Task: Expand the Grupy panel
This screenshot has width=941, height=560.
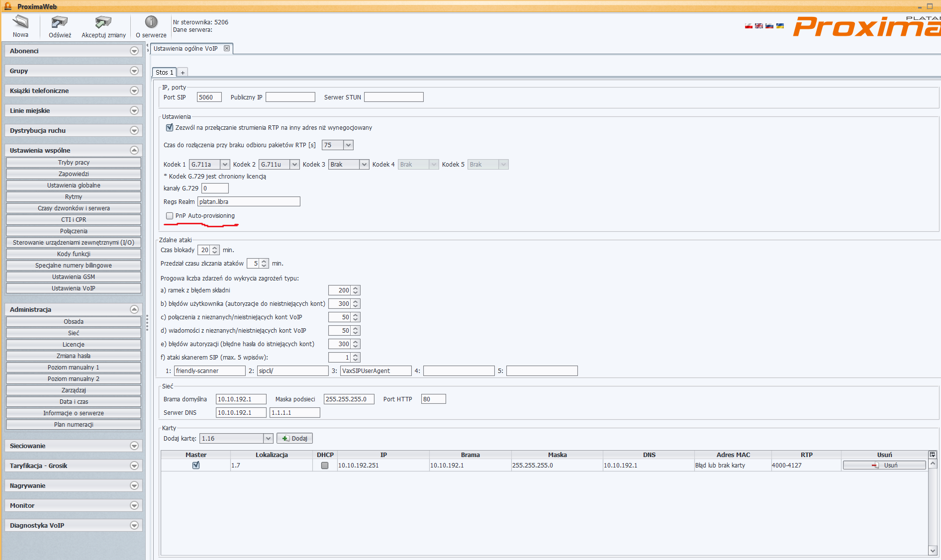Action: [134, 71]
